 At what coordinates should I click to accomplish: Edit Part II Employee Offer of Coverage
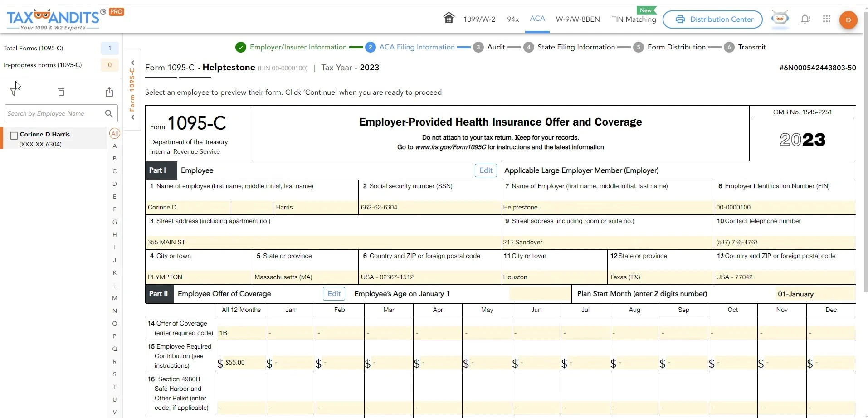[334, 294]
